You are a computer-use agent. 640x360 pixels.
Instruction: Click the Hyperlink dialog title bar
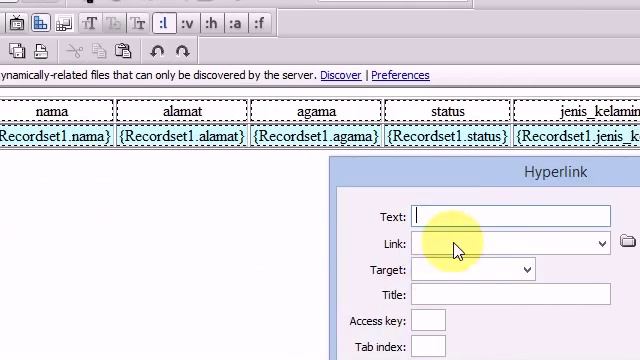[485, 172]
